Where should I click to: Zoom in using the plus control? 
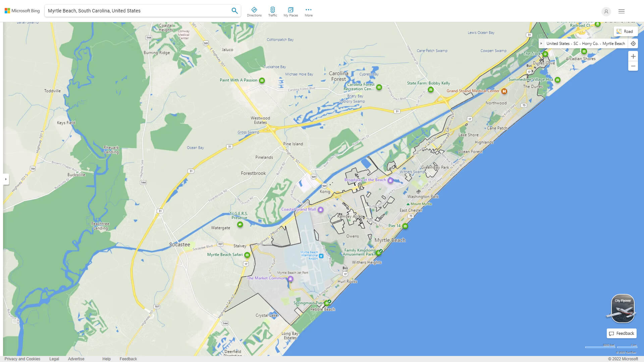coord(633,56)
